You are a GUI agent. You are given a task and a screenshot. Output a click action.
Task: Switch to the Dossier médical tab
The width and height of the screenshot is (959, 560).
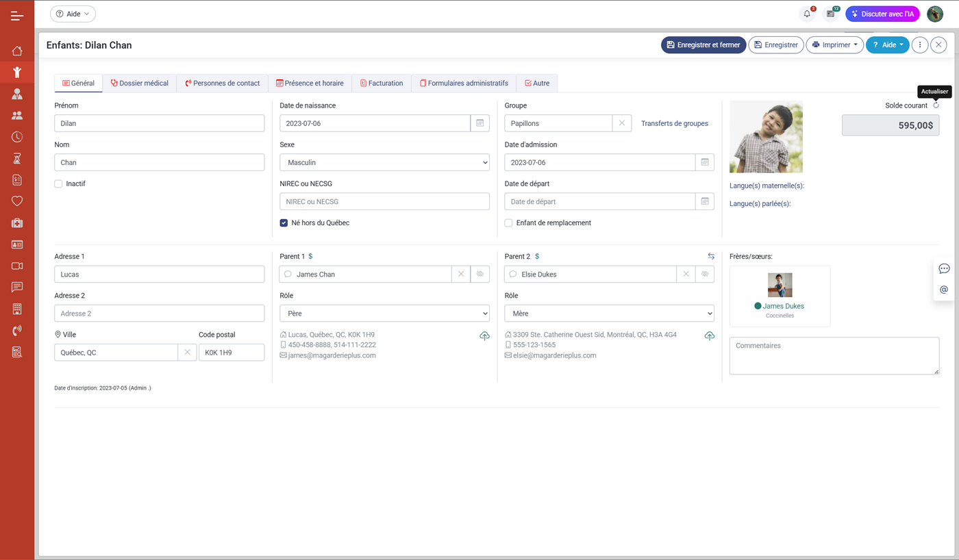click(140, 84)
